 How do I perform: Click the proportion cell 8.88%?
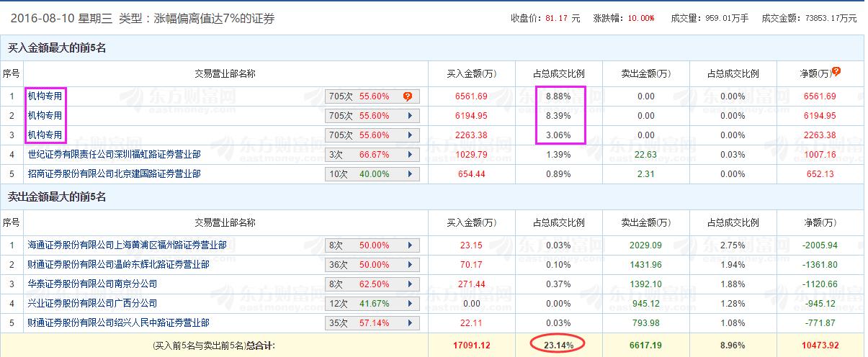click(559, 96)
